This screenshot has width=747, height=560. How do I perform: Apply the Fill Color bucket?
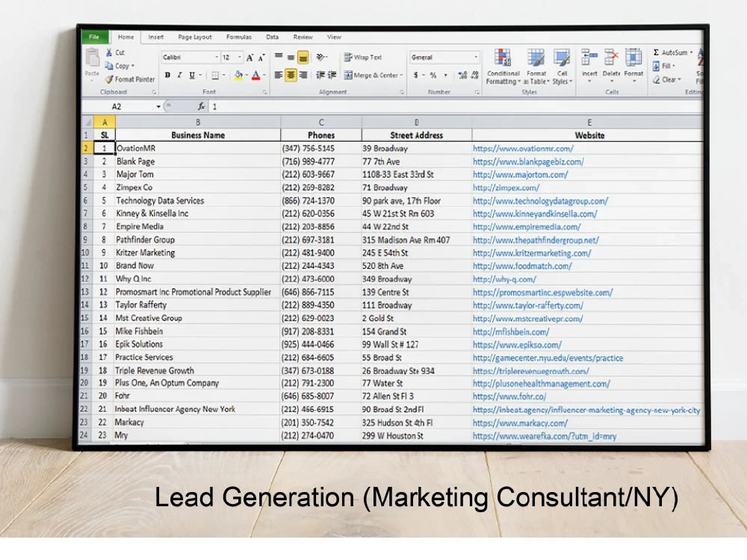(238, 75)
